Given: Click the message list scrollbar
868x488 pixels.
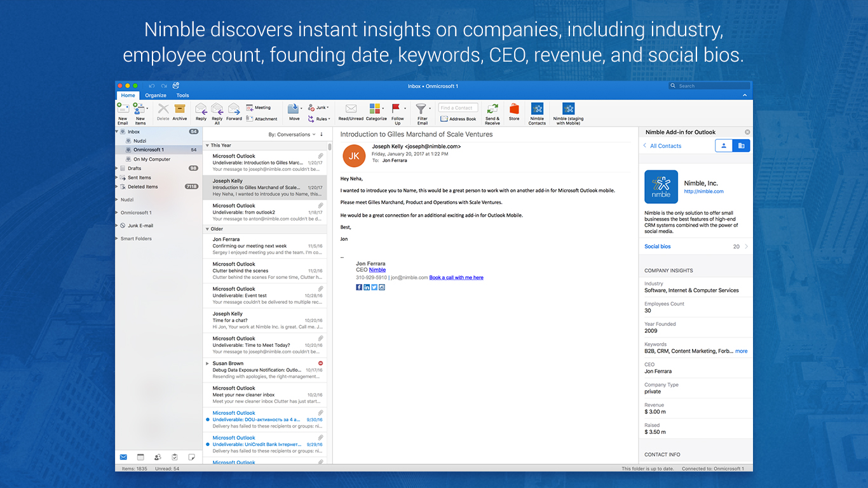Looking at the screenshot, I should (x=330, y=147).
